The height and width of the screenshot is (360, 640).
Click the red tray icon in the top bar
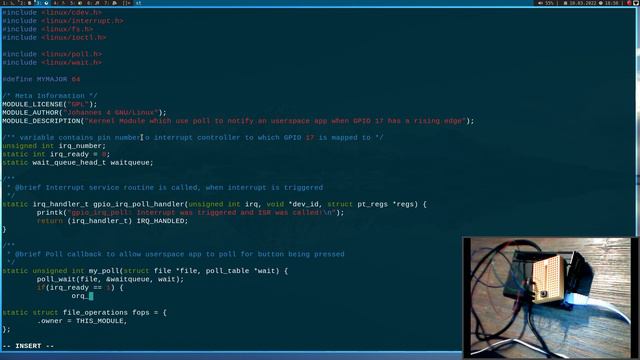click(x=629, y=3)
